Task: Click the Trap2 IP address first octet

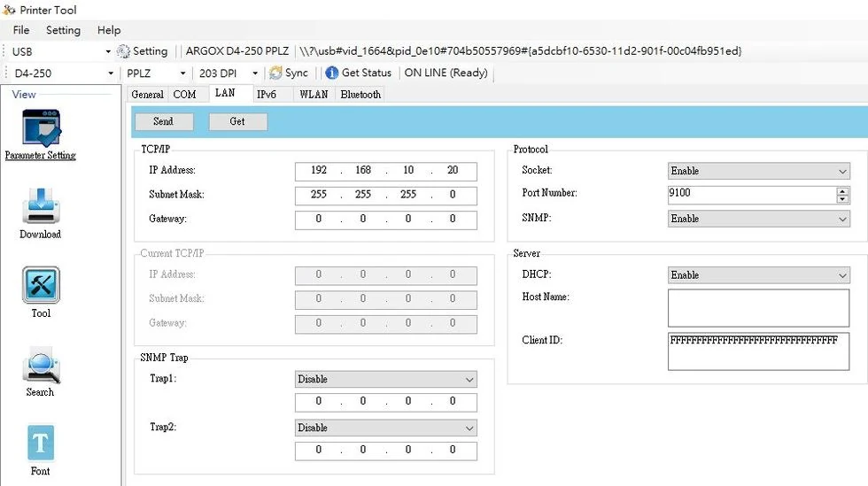Action: click(319, 450)
